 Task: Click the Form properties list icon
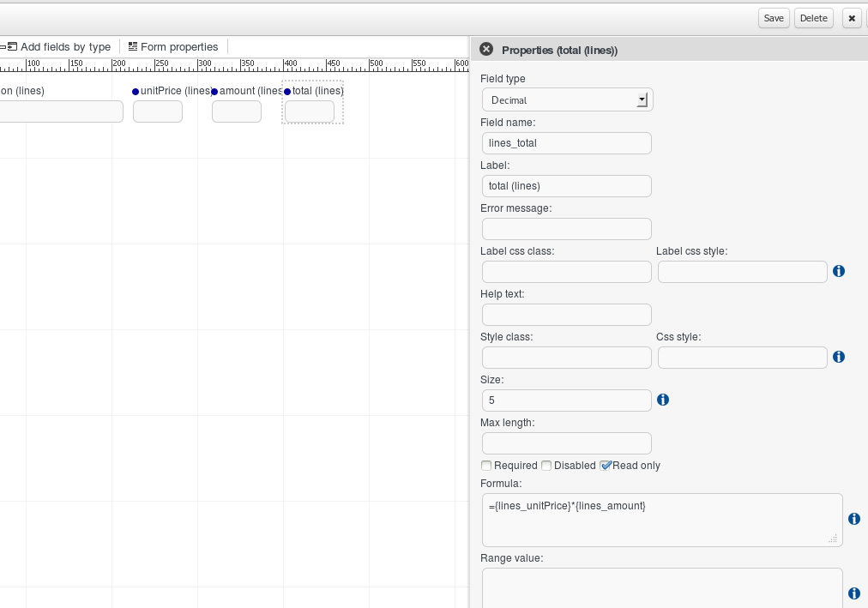(133, 46)
